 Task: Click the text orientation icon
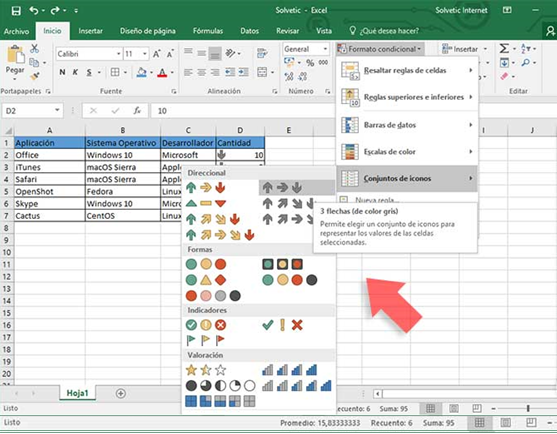[230, 53]
